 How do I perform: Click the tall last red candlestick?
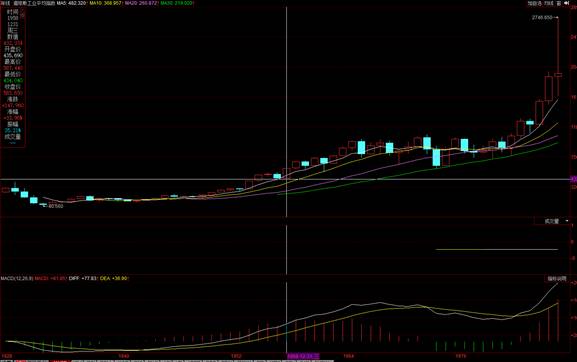pos(558,57)
